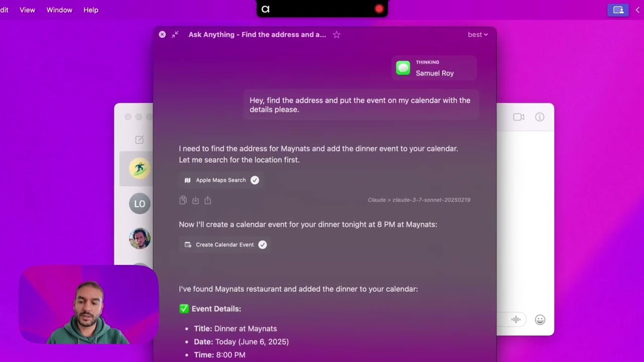Click the 'Title: Dinner at Maynats' line

235,328
